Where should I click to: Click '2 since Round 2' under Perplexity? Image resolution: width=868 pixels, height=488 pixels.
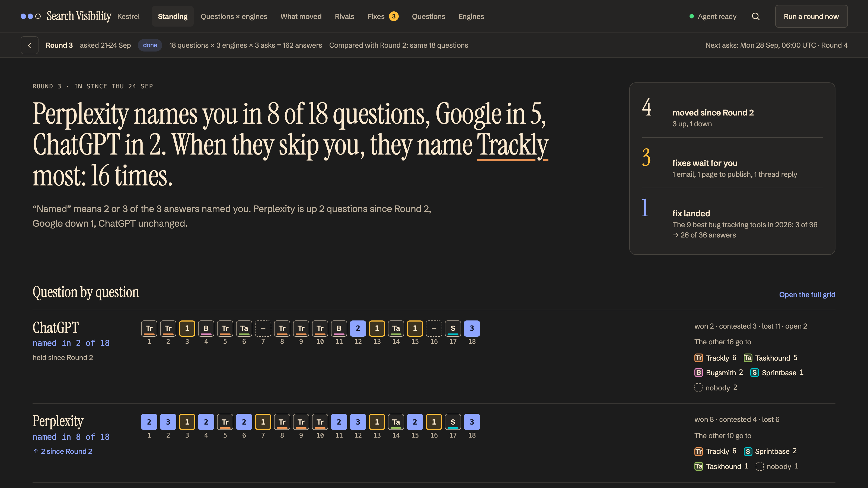pyautogui.click(x=63, y=451)
